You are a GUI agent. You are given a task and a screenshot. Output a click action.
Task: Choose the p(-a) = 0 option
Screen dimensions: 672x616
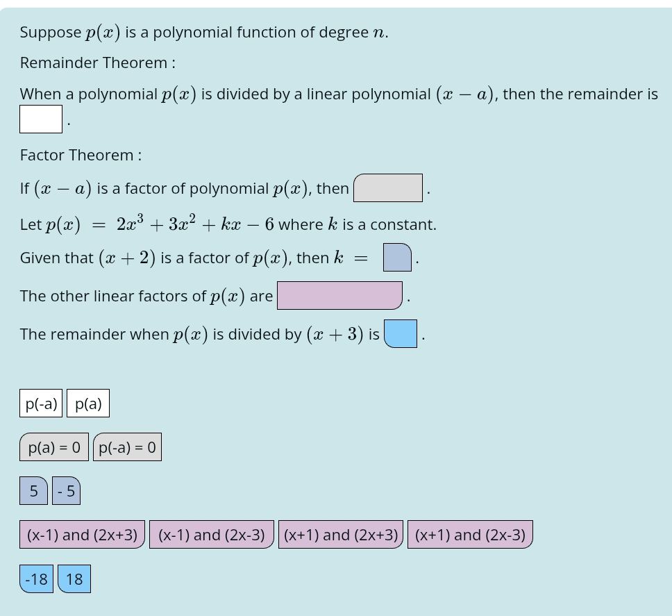tap(127, 447)
